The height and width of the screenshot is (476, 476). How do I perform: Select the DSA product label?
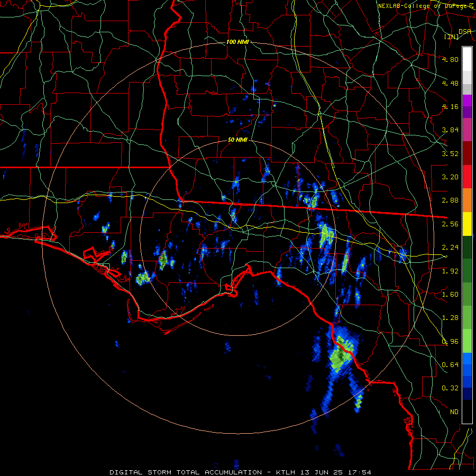pyautogui.click(x=465, y=32)
